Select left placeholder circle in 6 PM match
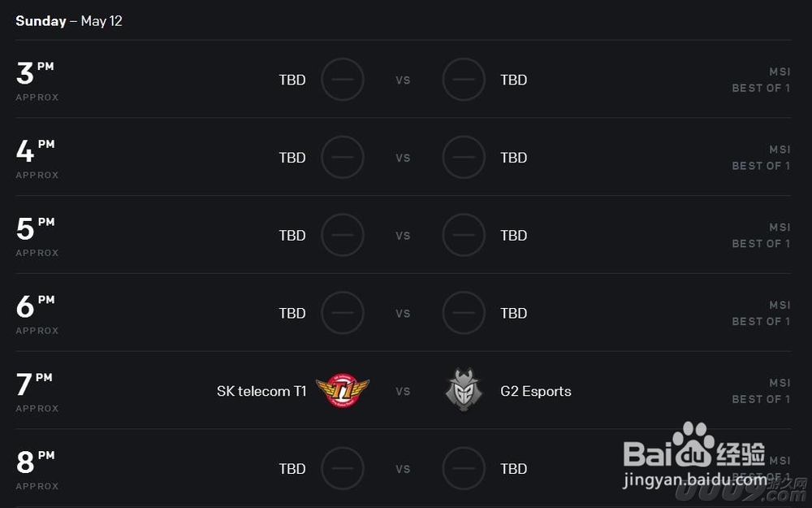 tap(343, 313)
